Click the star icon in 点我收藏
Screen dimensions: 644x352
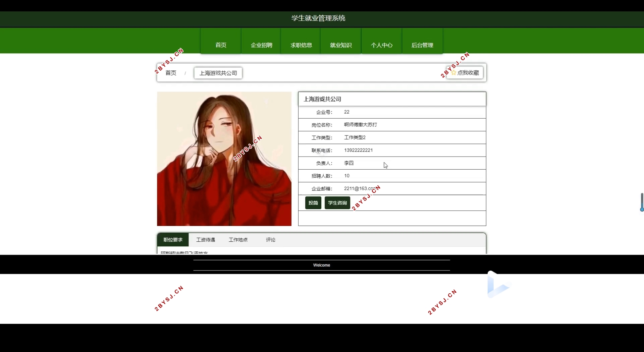click(x=453, y=73)
